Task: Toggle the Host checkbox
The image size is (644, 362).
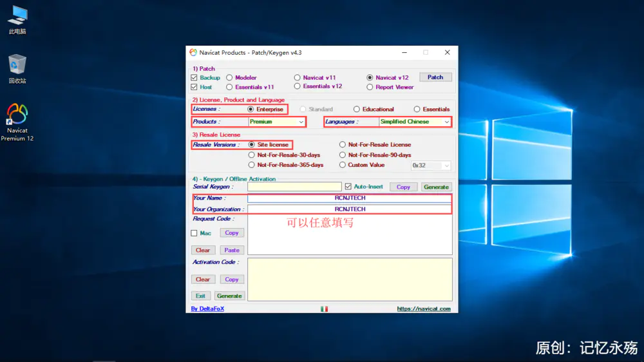Action: click(x=194, y=87)
